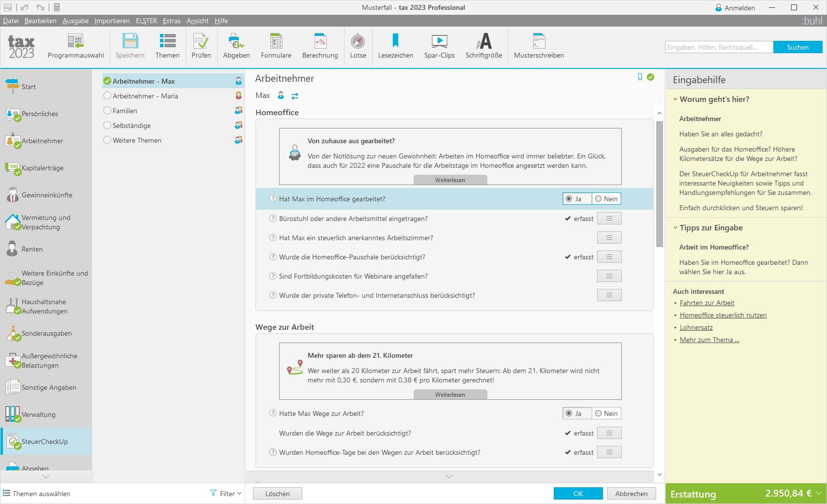Screen dimensions: 827x504
Task: Open the Renten section
Action: click(x=46, y=249)
